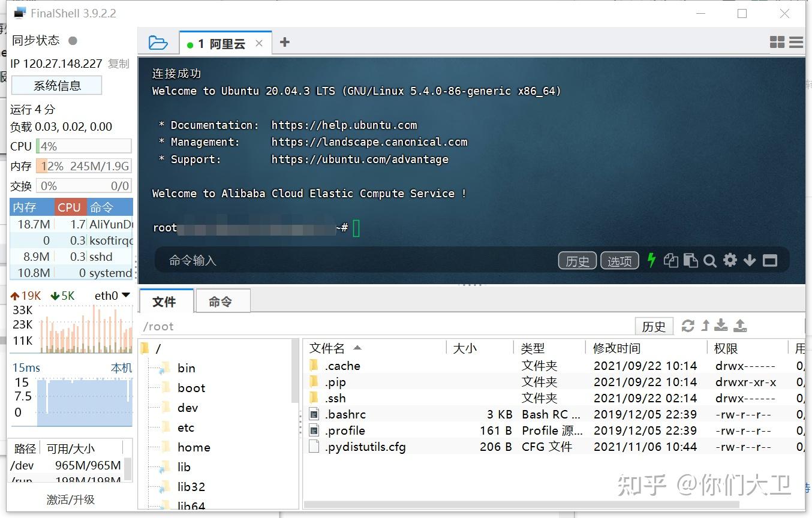Click the 激活/升级 link
The image size is (812, 518).
click(71, 499)
